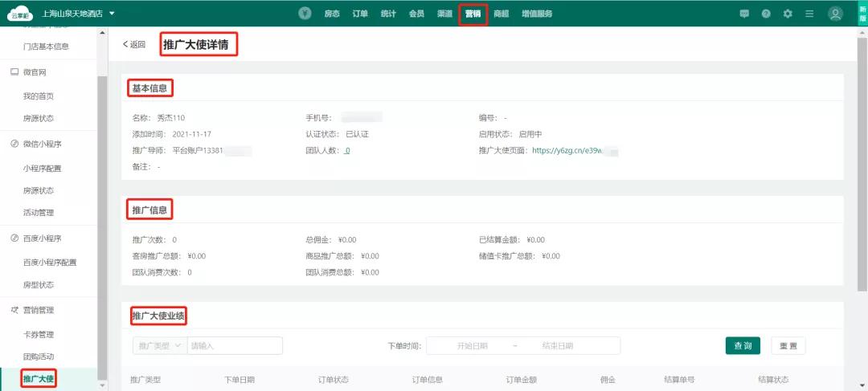Image resolution: width=868 pixels, height=391 pixels.
Task: Click the 营销管理 section icon
Action: pyautogui.click(x=15, y=310)
